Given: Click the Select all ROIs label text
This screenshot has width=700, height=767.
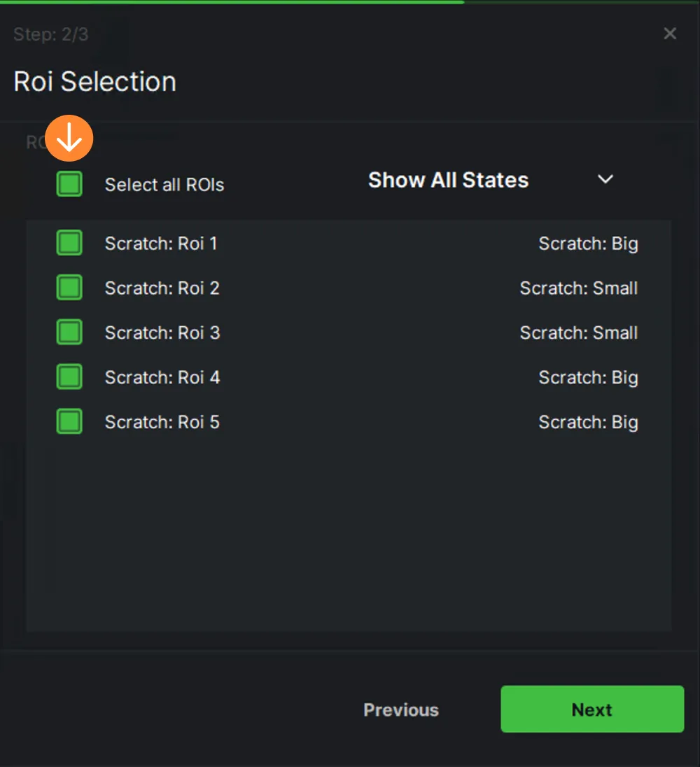Looking at the screenshot, I should [x=164, y=185].
